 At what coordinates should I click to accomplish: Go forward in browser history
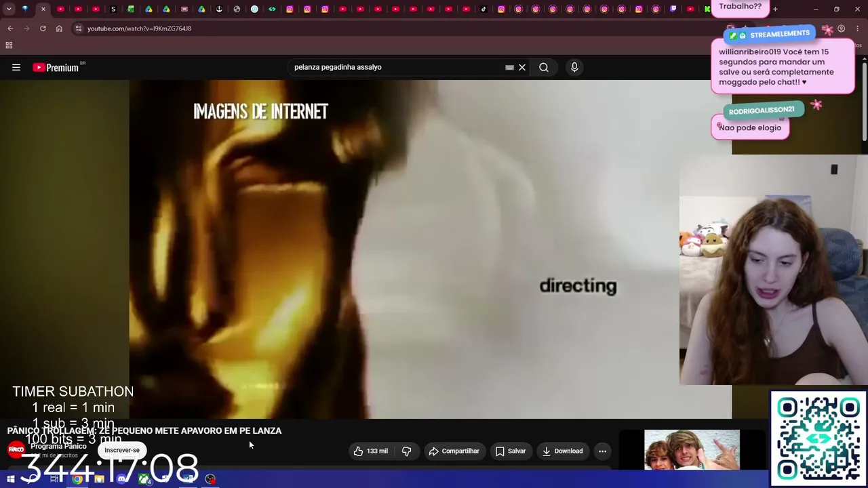[x=26, y=28]
